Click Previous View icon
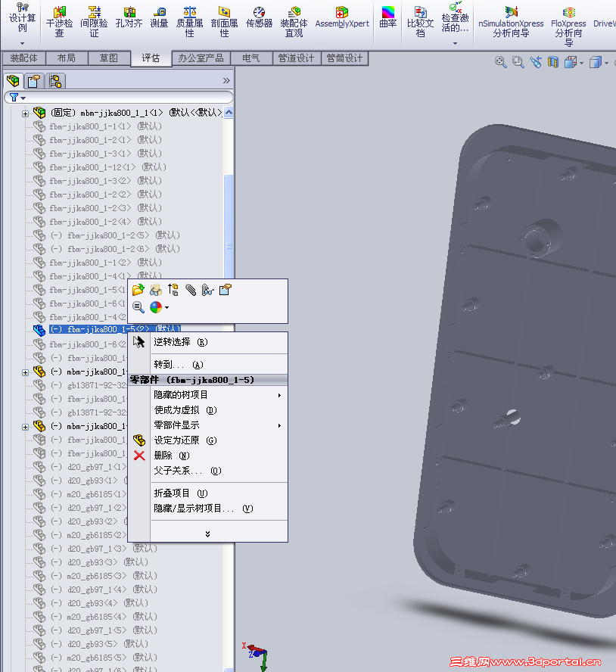Viewport: 616px width, 672px height. 536,62
